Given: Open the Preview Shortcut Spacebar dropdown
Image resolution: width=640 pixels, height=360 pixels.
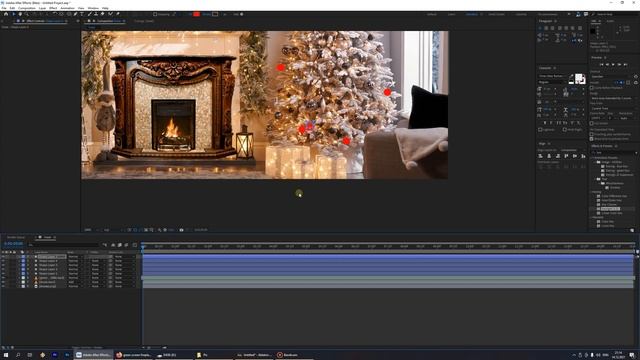Looking at the screenshot, I should point(612,76).
